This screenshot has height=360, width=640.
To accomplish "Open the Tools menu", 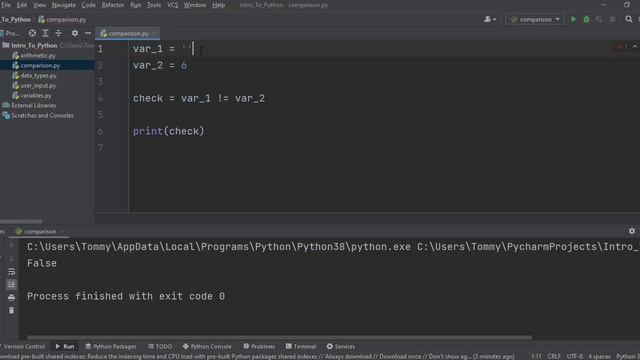I will [153, 5].
